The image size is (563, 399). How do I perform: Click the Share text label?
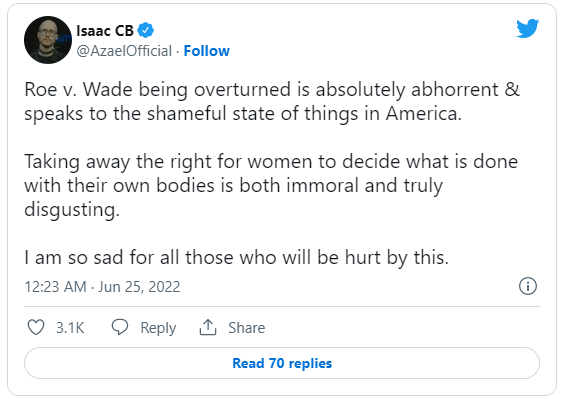click(x=247, y=328)
